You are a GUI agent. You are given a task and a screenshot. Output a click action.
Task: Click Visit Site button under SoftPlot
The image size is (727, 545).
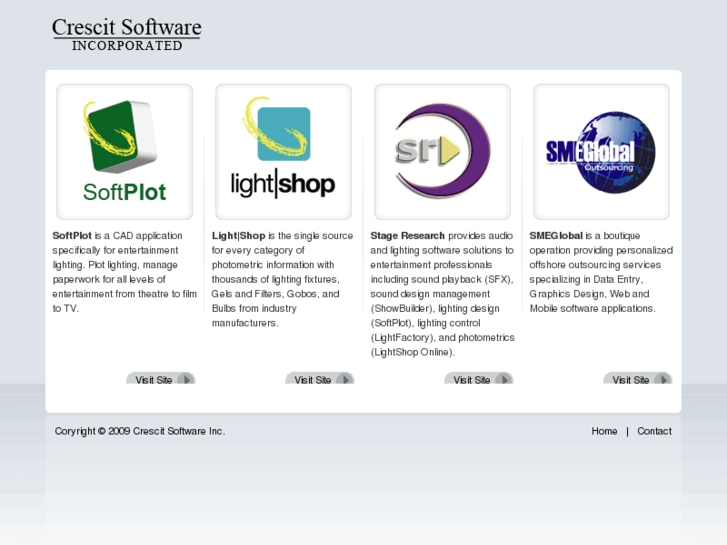[160, 379]
